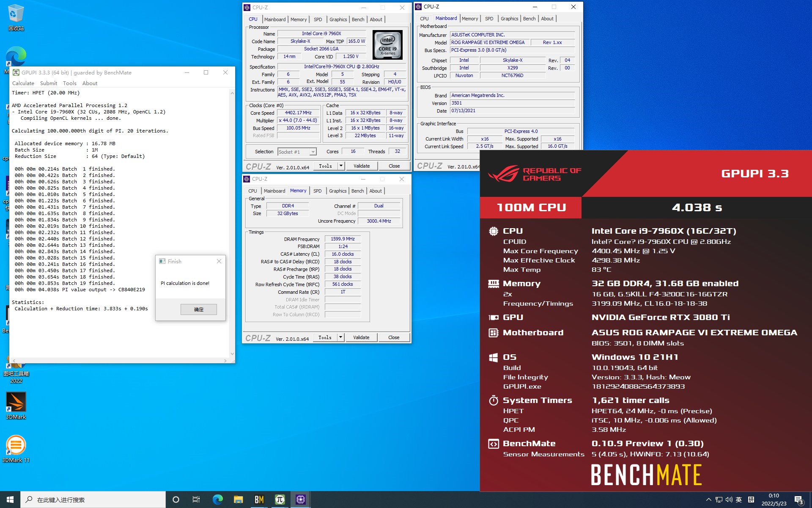Click the Intel Core i9 logo
Screen dimensions: 812x508
(387, 45)
